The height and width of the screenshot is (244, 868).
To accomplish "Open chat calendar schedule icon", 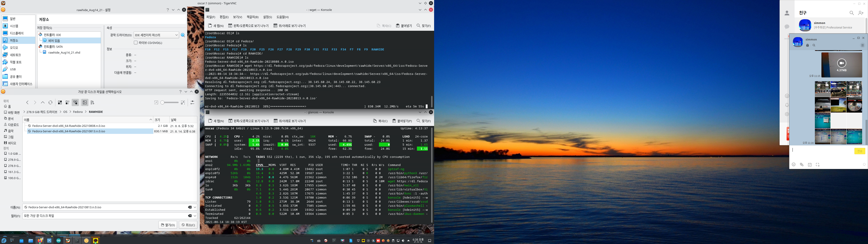I will [x=810, y=164].
